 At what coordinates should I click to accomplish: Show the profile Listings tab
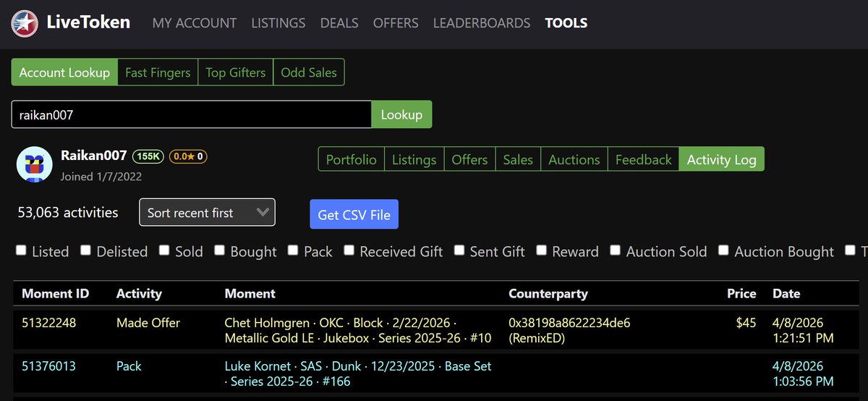tap(414, 159)
